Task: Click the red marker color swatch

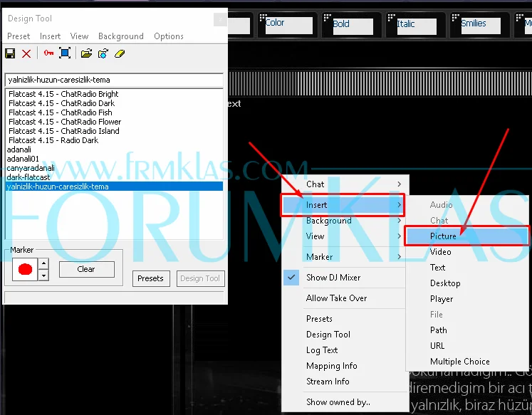Action: coord(24,270)
